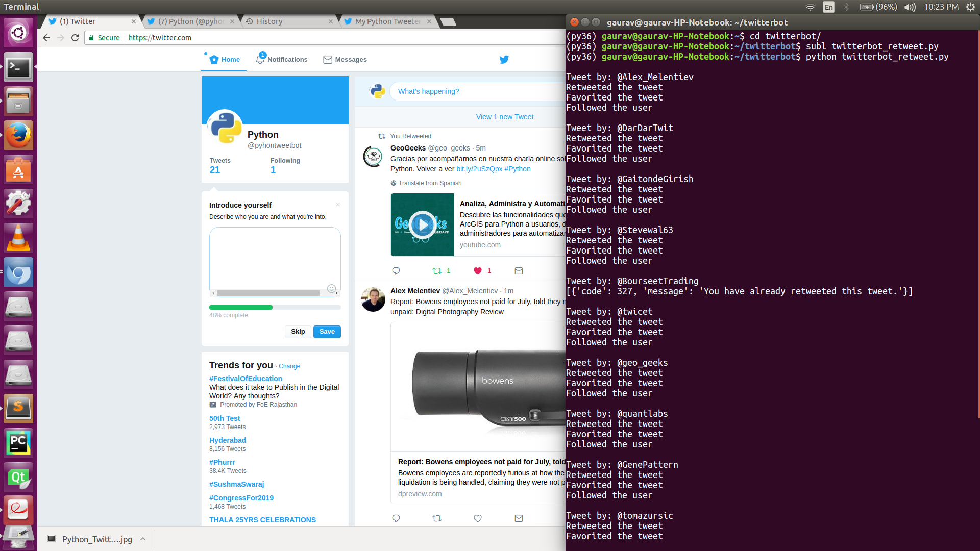Switch to My Python Tweeter tab

click(x=388, y=21)
